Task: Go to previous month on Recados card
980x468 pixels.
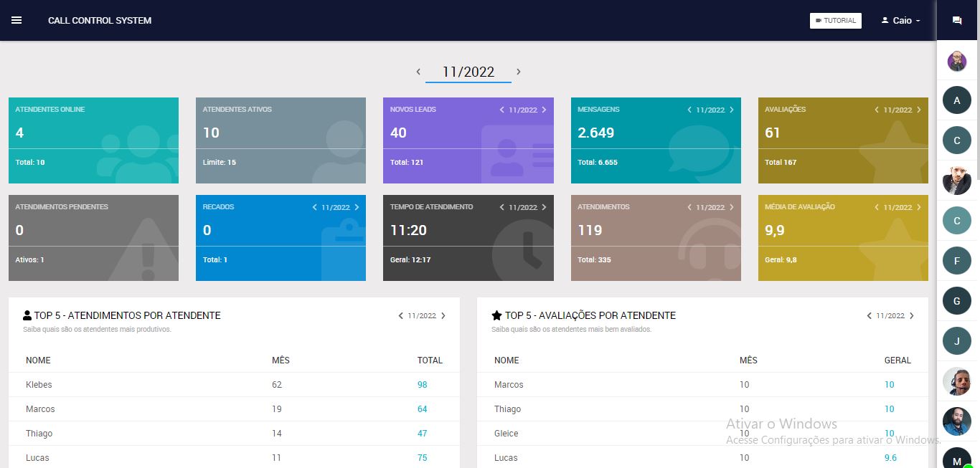Action: 314,207
